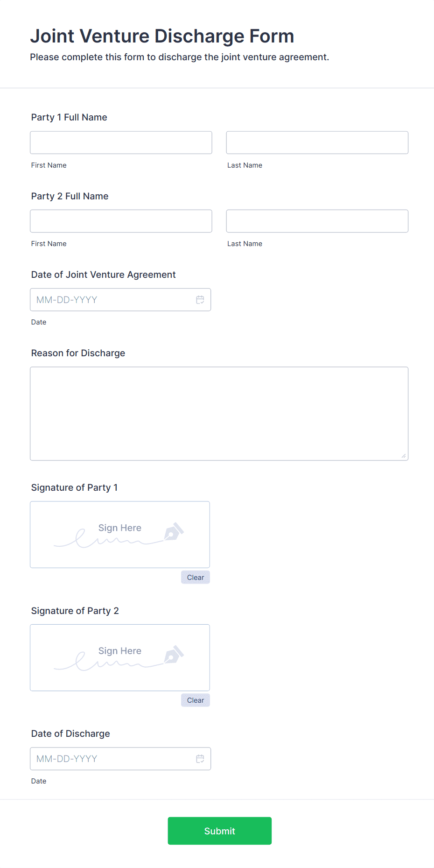Click pen icon in Party 1 signature box
This screenshot has height=868, width=434.
coord(174,531)
